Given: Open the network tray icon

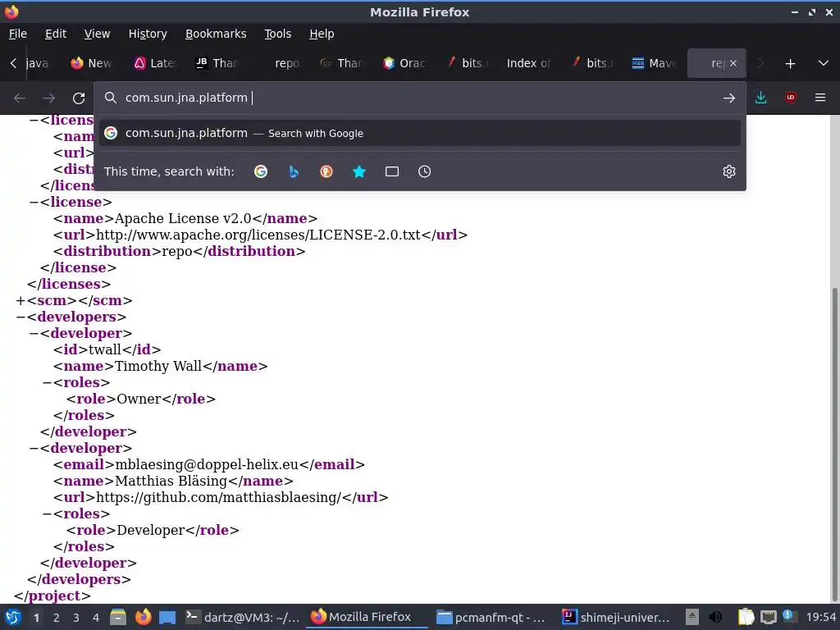Looking at the screenshot, I should click(x=768, y=617).
